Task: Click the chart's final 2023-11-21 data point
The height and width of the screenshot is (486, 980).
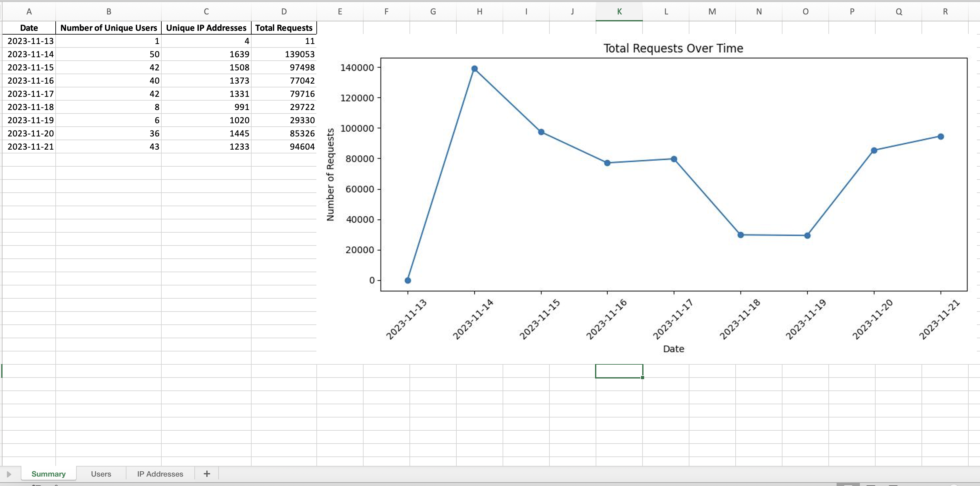Action: [x=940, y=136]
